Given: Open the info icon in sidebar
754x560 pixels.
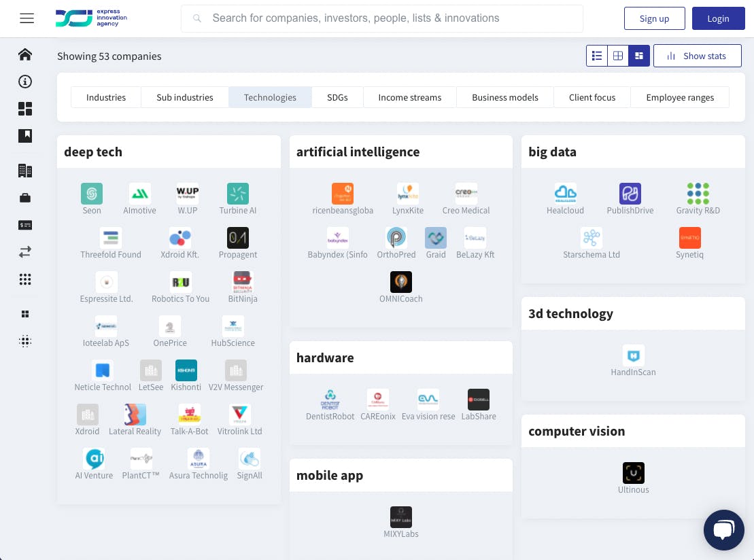Looking at the screenshot, I should coord(25,82).
